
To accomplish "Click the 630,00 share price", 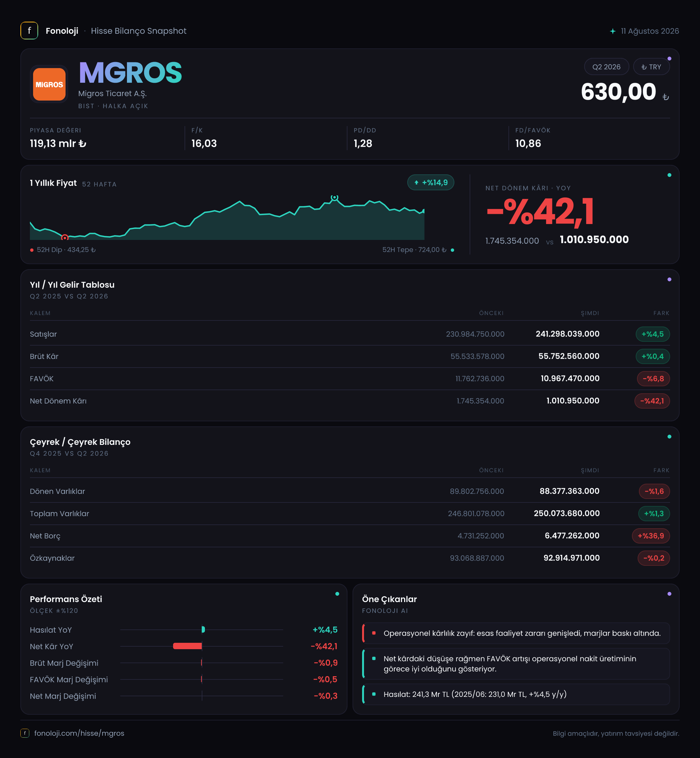I will (618, 92).
